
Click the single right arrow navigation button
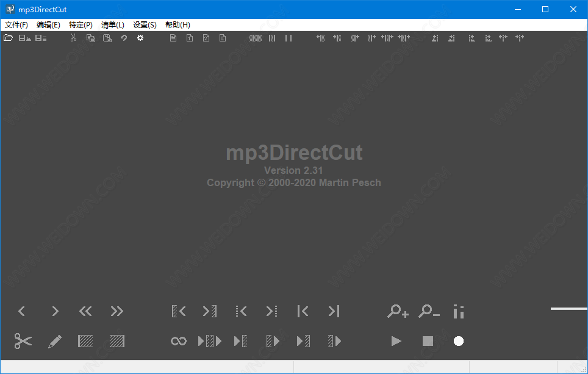pos(55,312)
